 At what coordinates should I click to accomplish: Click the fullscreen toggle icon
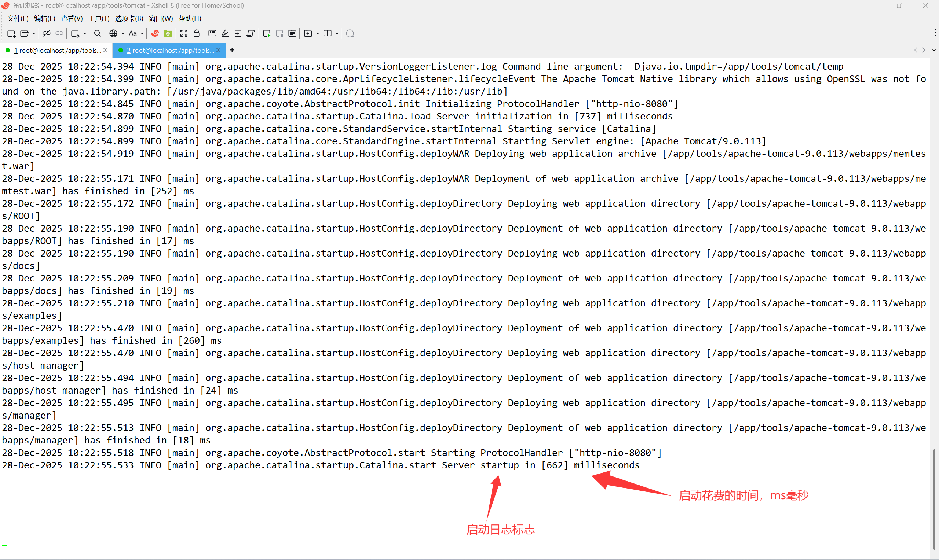pyautogui.click(x=183, y=34)
